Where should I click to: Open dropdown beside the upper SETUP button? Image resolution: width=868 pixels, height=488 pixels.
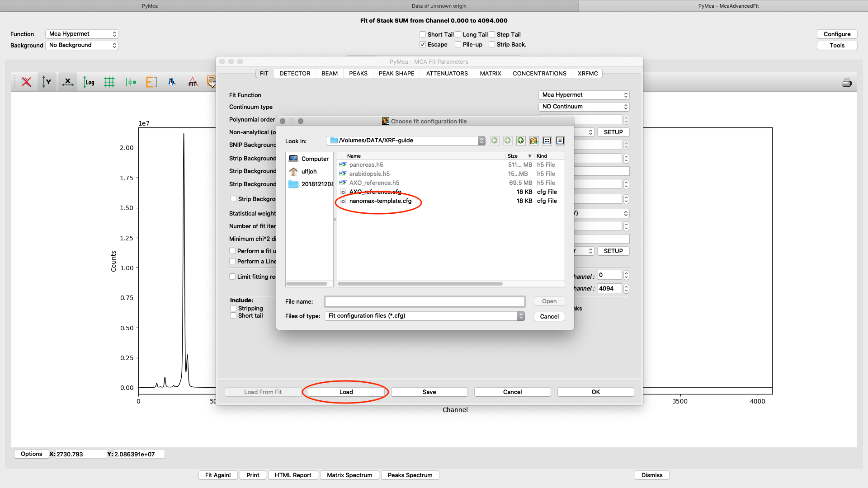pyautogui.click(x=585, y=132)
